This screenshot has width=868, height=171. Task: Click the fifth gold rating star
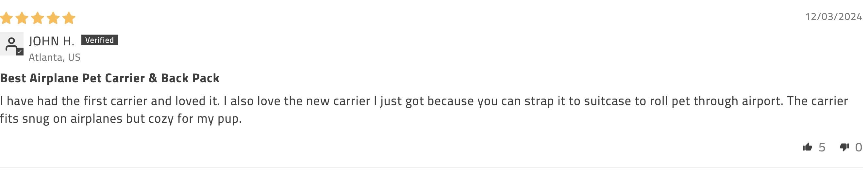coord(69,18)
